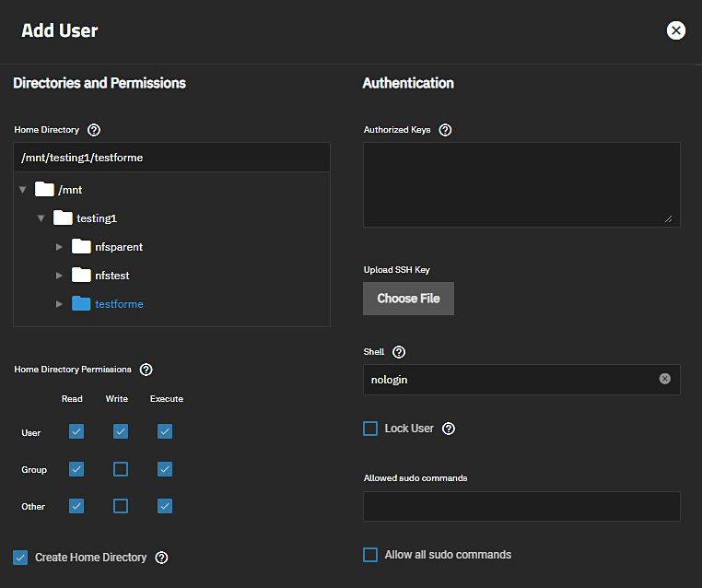
Task: Open help for Lock User option
Action: (x=449, y=429)
